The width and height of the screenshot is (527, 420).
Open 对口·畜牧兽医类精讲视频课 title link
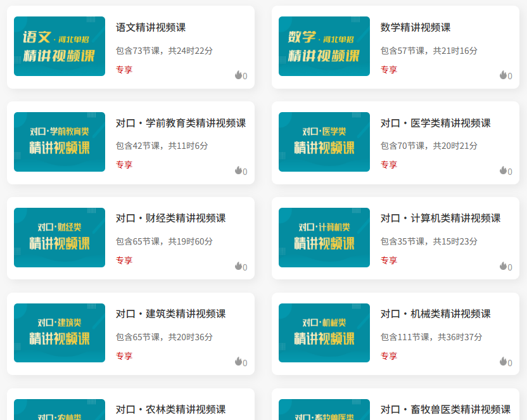click(x=445, y=409)
